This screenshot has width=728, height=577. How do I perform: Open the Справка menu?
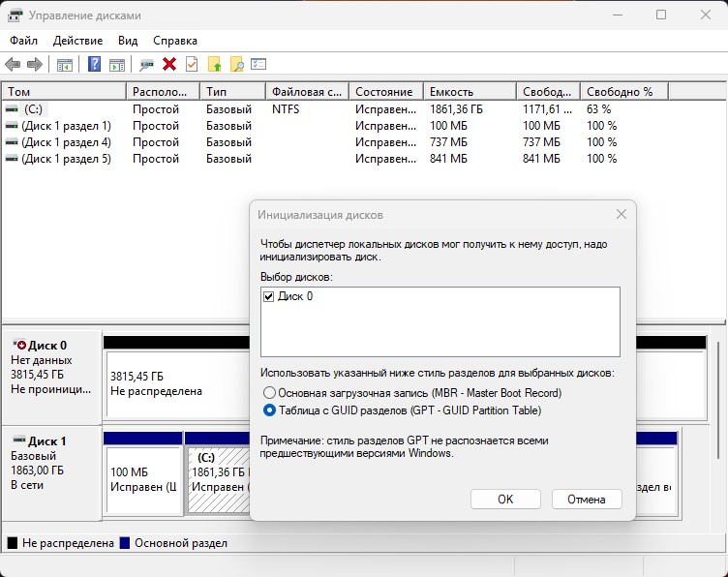(x=175, y=41)
